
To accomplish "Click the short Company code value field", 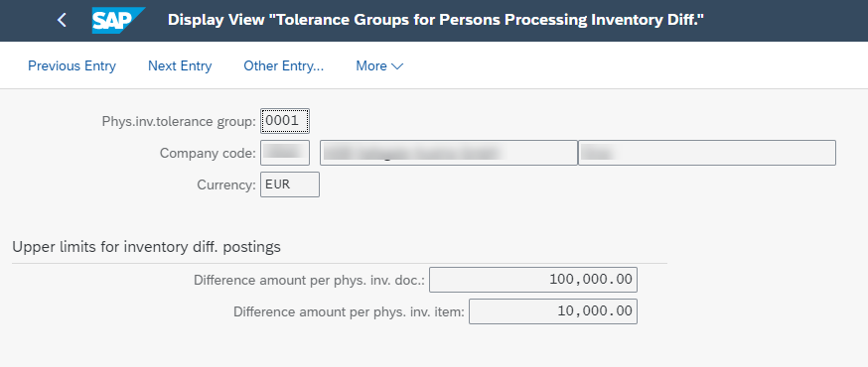I will (285, 153).
